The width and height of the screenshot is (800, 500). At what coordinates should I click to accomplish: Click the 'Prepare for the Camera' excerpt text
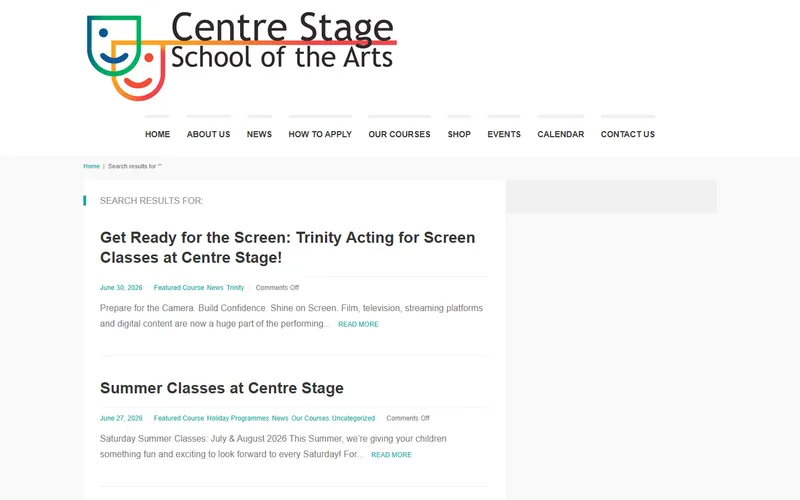(x=291, y=316)
